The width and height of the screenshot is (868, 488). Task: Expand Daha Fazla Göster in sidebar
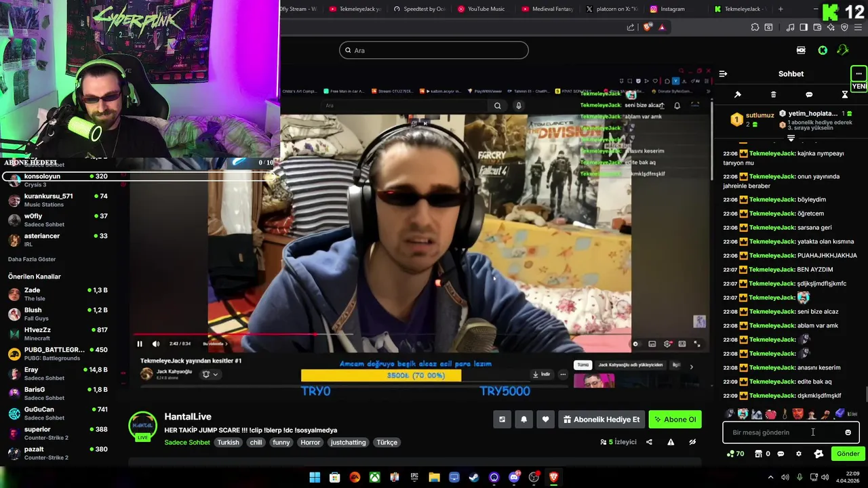[32, 259]
